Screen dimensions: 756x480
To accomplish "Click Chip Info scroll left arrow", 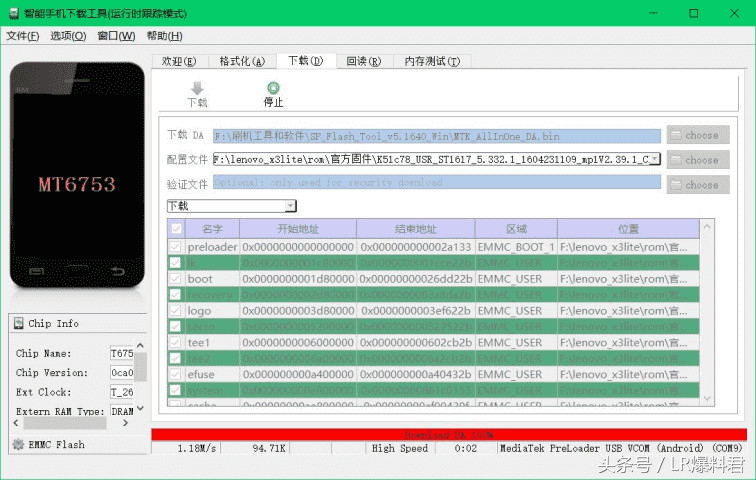I will coord(16,423).
